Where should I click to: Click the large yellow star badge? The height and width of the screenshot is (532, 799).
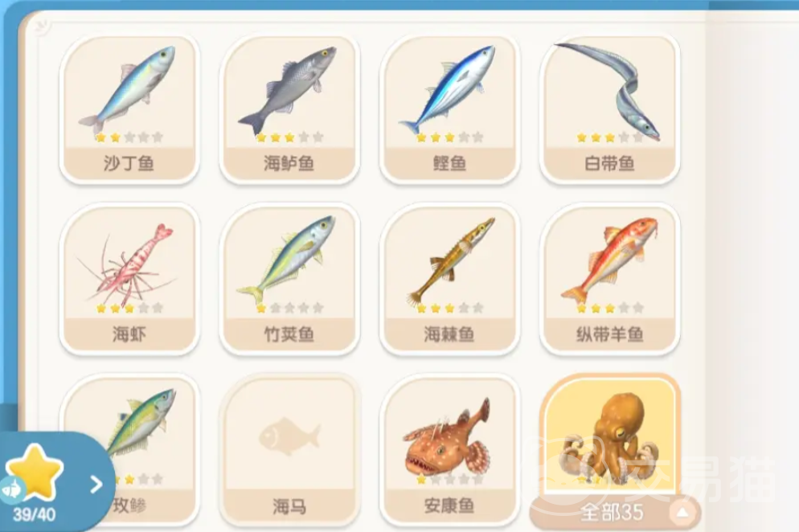(35, 472)
